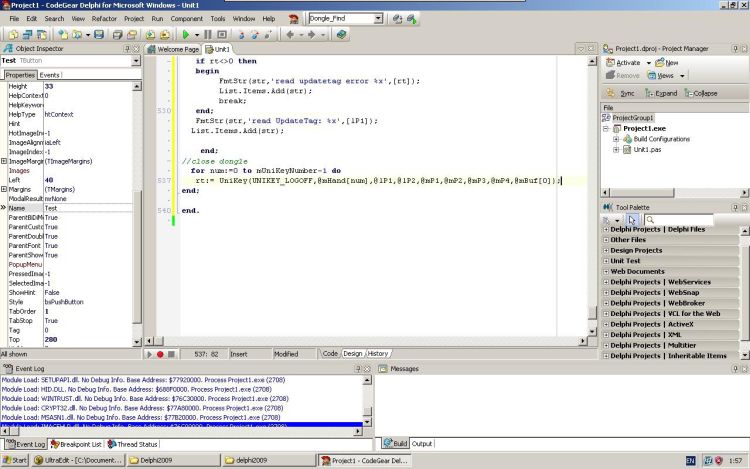The image size is (750, 469).
Task: Open the Refactor menu
Action: point(104,19)
